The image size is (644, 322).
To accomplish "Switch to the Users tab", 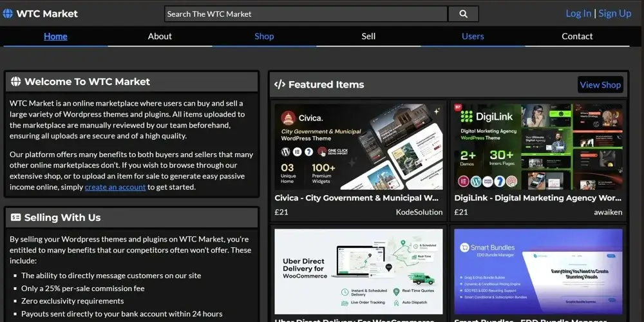I will pos(473,36).
